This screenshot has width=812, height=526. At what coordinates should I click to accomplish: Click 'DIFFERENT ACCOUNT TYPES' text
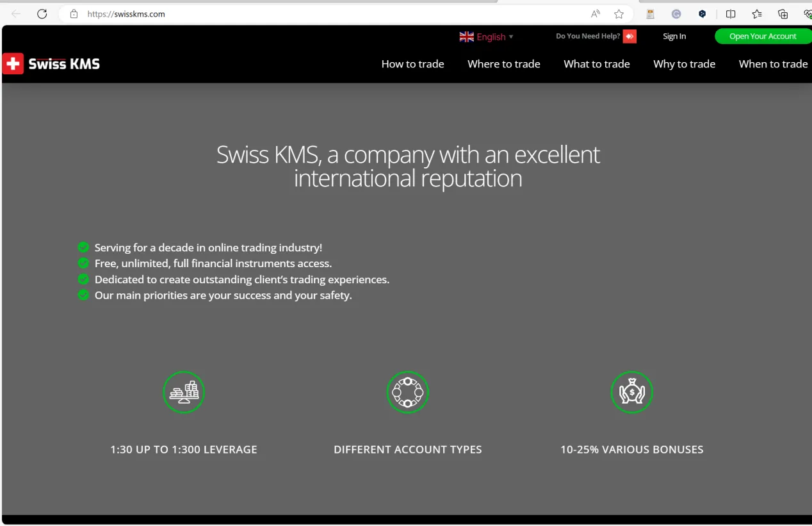[x=408, y=450]
